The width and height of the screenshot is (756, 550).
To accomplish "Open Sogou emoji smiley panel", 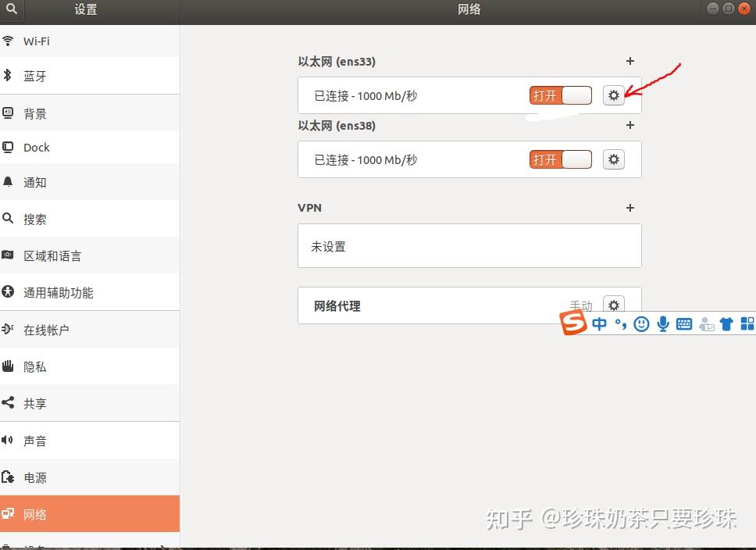I will coord(641,323).
